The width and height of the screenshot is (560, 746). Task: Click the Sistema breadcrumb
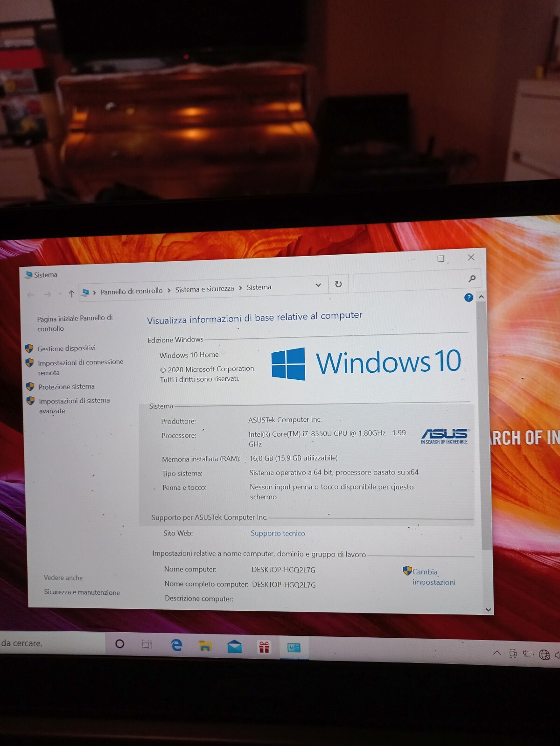[x=259, y=287]
